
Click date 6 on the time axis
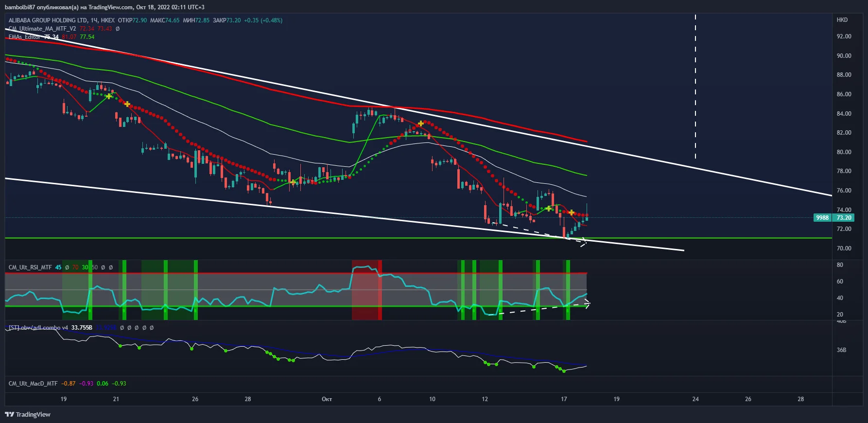tap(380, 399)
